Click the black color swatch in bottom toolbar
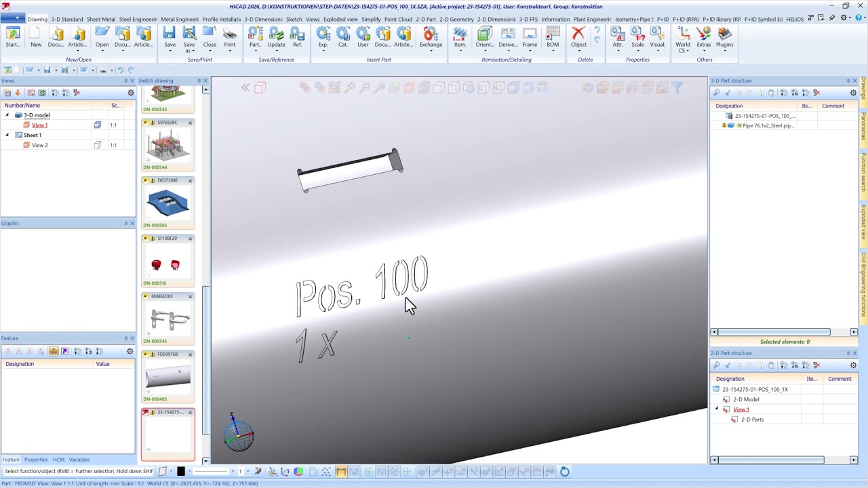Screen dimensions: 868x488 pyautogui.click(x=180, y=472)
